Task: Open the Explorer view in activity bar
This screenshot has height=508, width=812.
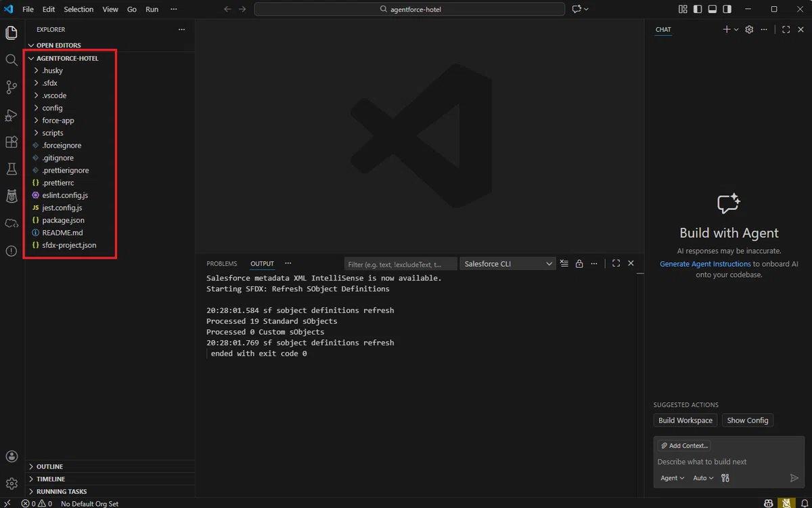Action: pos(12,33)
